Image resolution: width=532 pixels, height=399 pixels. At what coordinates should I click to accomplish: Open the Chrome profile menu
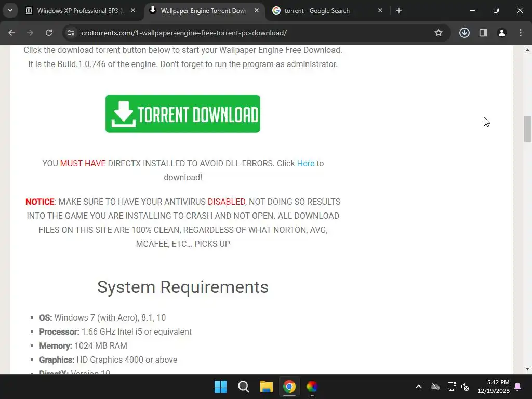pos(502,33)
